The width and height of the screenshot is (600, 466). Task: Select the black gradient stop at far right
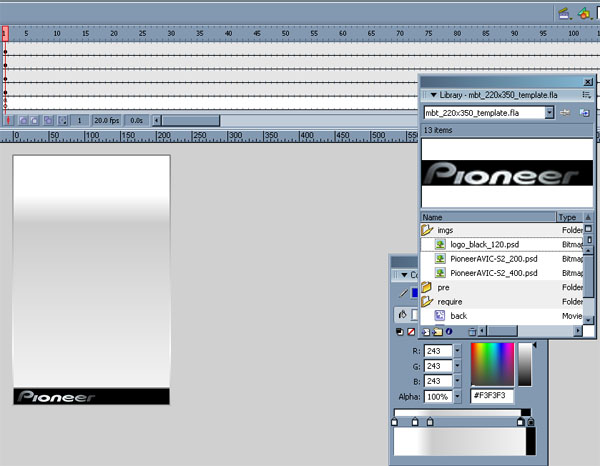pyautogui.click(x=530, y=422)
